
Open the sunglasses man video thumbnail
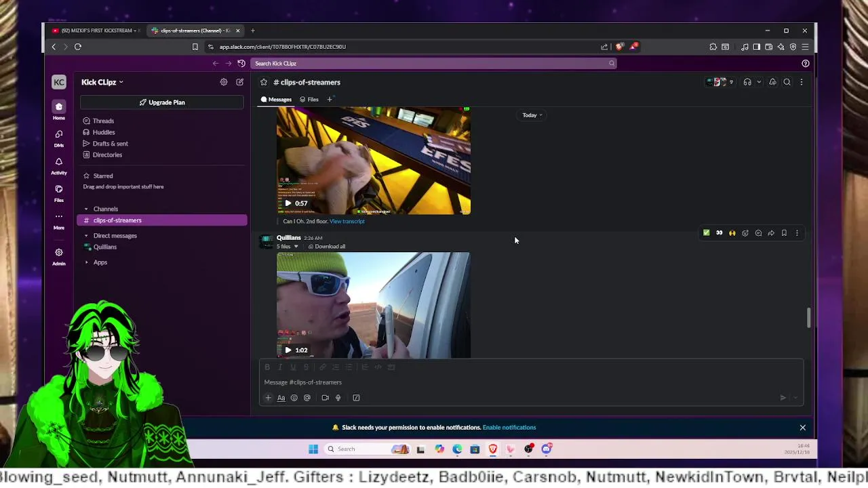[373, 305]
